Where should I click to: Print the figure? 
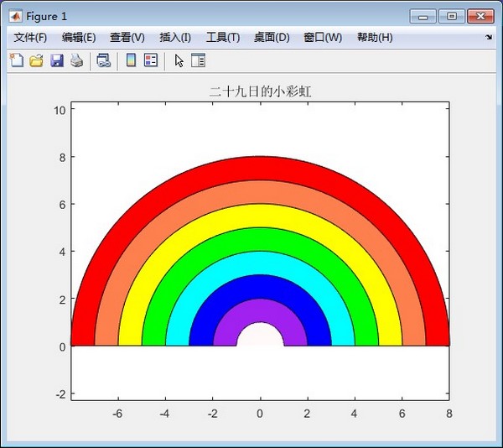point(76,60)
